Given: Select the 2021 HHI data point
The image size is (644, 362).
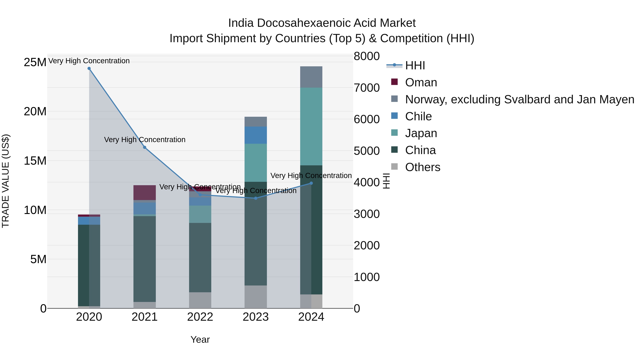Looking at the screenshot, I should tap(145, 147).
